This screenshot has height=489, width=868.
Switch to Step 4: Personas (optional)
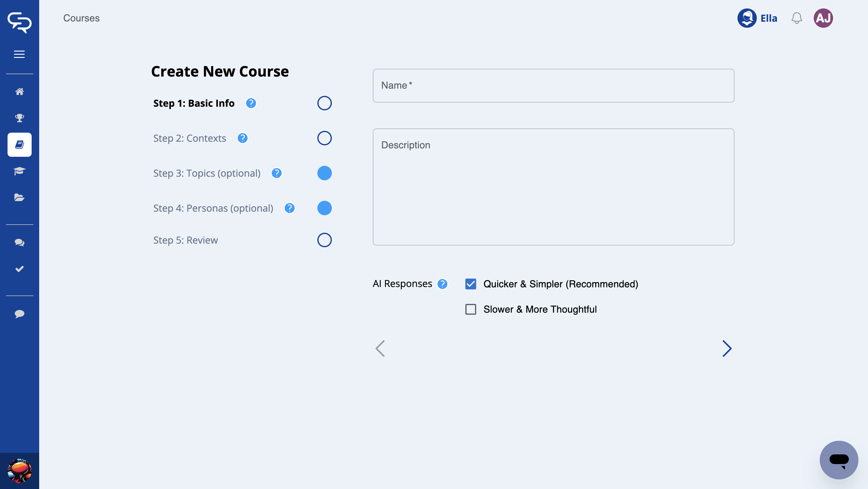point(213,208)
